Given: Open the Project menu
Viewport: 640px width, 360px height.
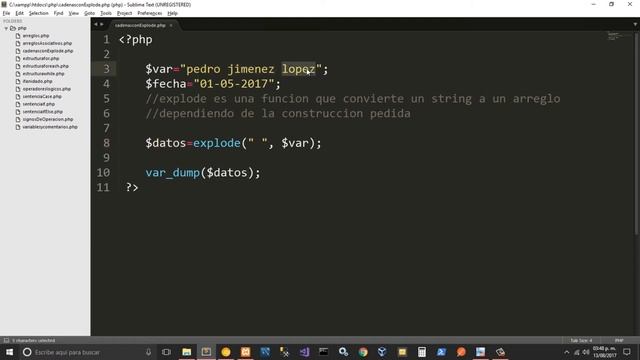Looking at the screenshot, I should click(124, 13).
